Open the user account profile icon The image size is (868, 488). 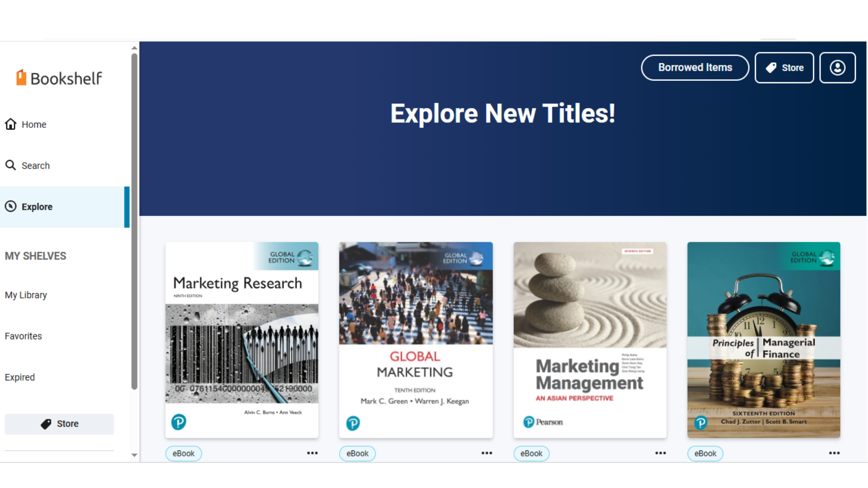coord(838,68)
